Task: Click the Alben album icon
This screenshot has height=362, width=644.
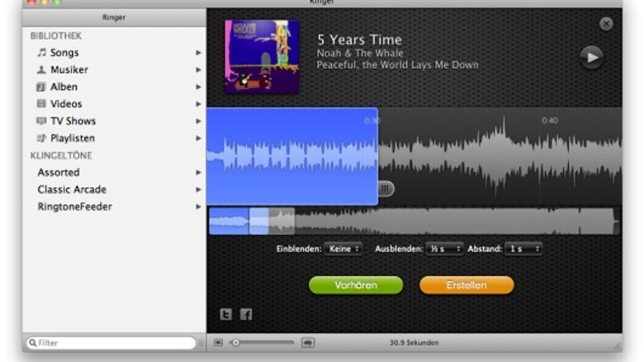Action: tap(41, 87)
